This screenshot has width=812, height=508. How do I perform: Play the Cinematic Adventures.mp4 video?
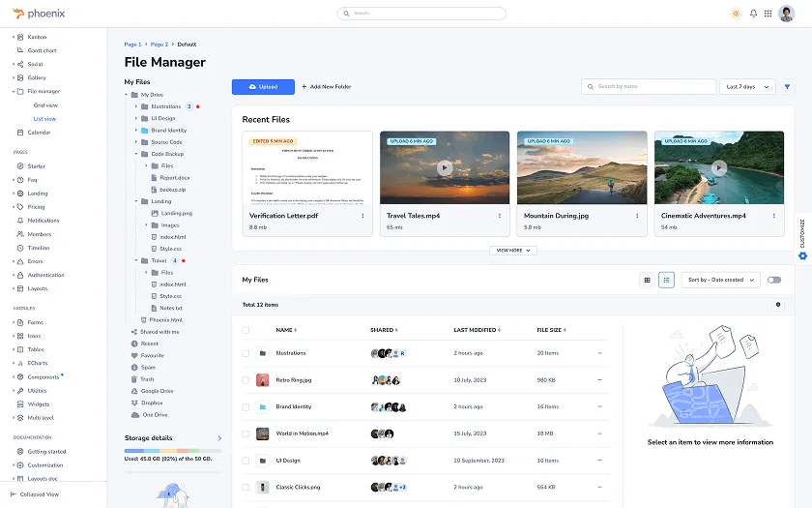click(x=719, y=167)
